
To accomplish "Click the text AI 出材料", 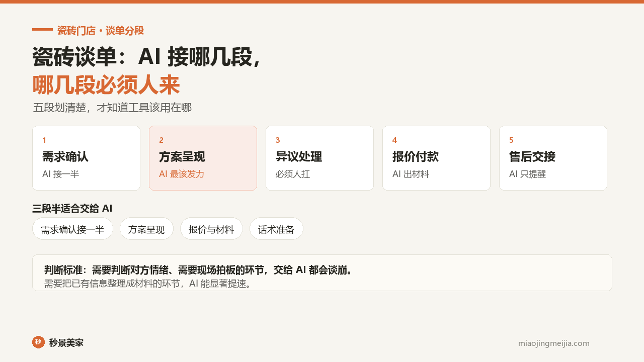I will tap(411, 174).
